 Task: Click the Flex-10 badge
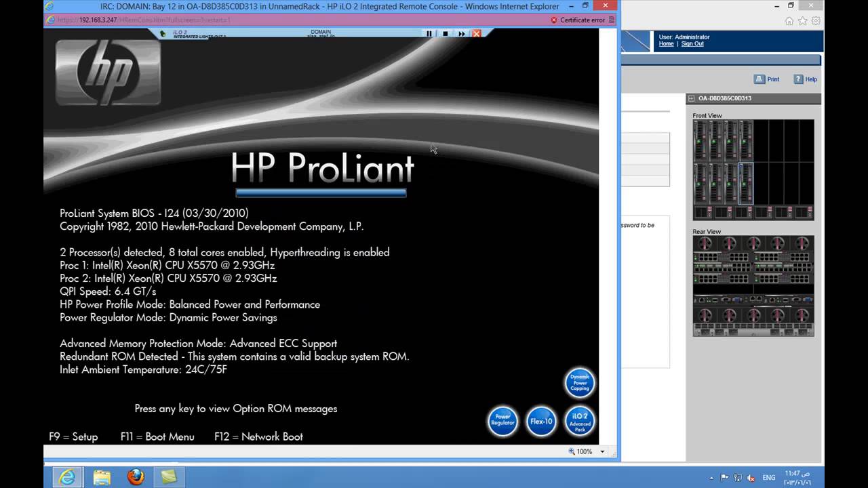[541, 421]
